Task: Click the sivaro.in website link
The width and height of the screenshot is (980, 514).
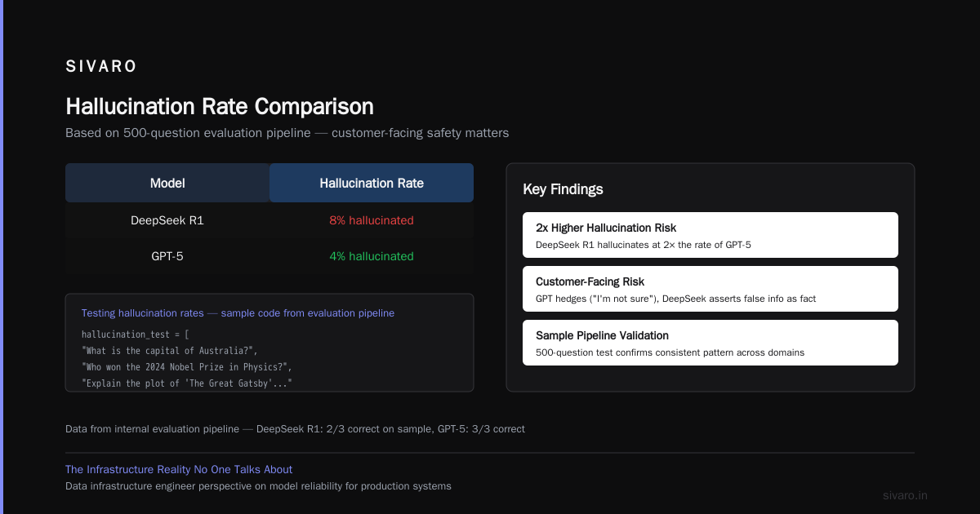Action: [906, 495]
